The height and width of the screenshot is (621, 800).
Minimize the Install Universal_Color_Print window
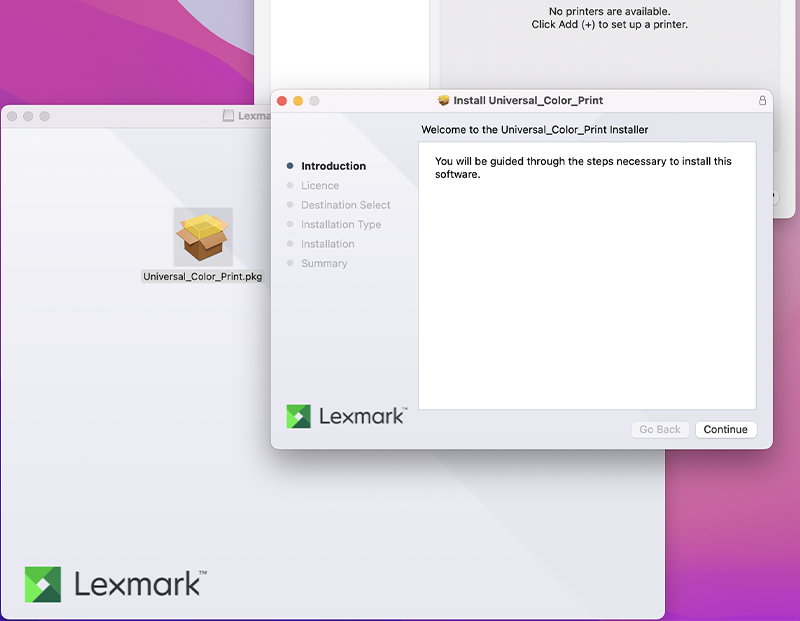click(298, 101)
